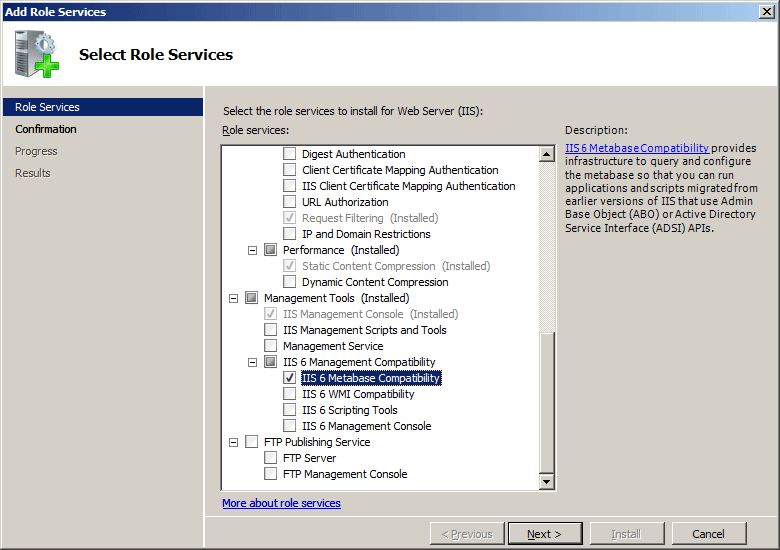Screen dimensions: 780x550
Task: Open More about role services link
Action: click(282, 503)
